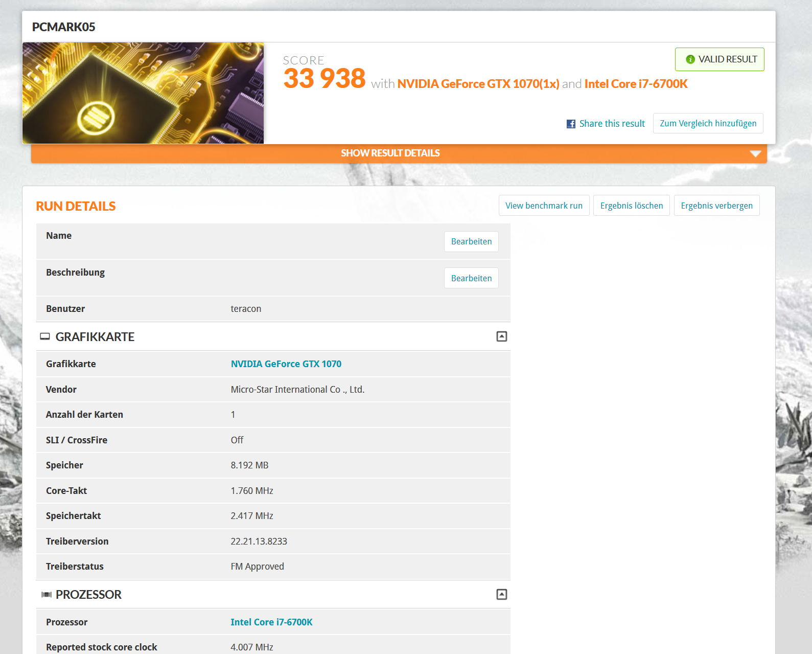Click the PCMark05 circuit board thumbnail
The width and height of the screenshot is (812, 654).
[143, 93]
